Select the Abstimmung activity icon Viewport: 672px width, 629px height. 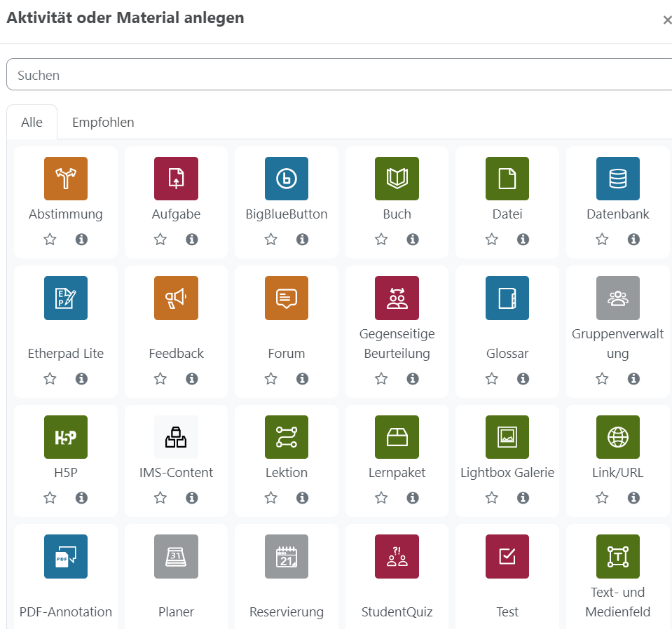point(66,179)
